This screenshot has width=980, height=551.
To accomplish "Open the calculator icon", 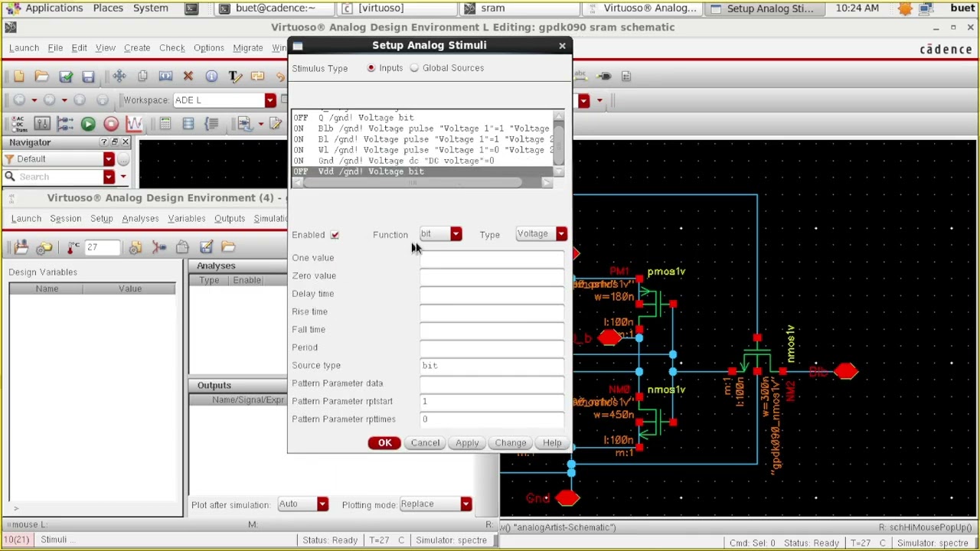I will 165,124.
